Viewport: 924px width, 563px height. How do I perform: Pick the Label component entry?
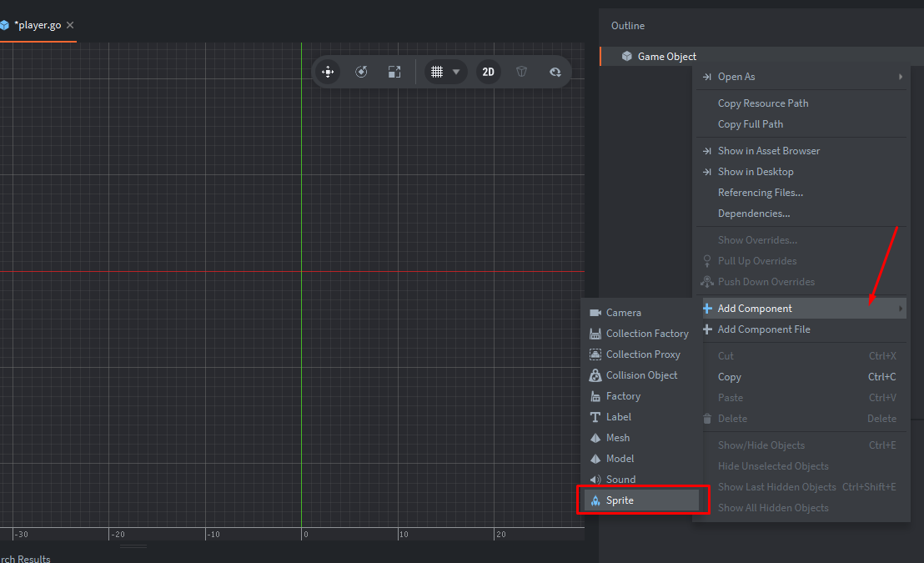click(618, 417)
